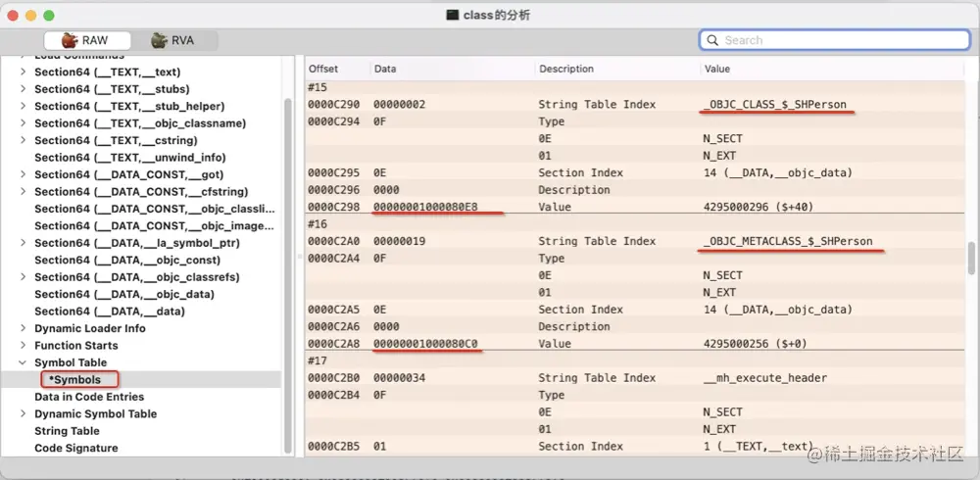The width and height of the screenshot is (980, 480).
Task: Expand the Function Starts node
Action: [x=24, y=345]
